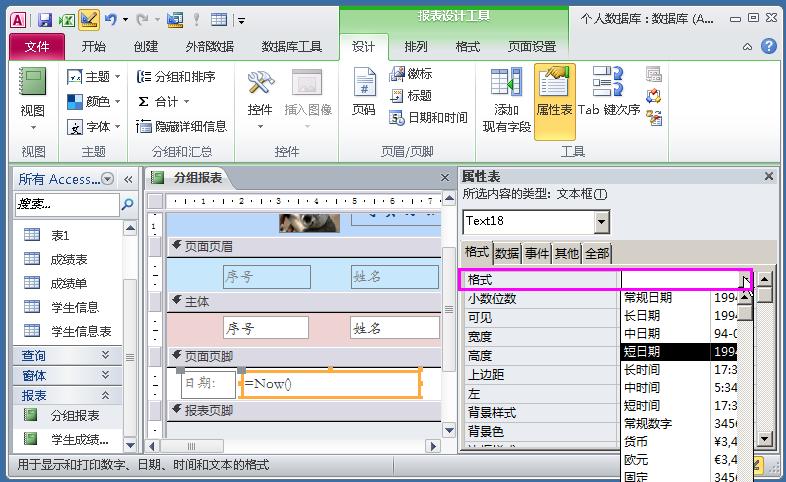Click the 颜色 (Colors) icon
786x482 pixels.
point(75,102)
